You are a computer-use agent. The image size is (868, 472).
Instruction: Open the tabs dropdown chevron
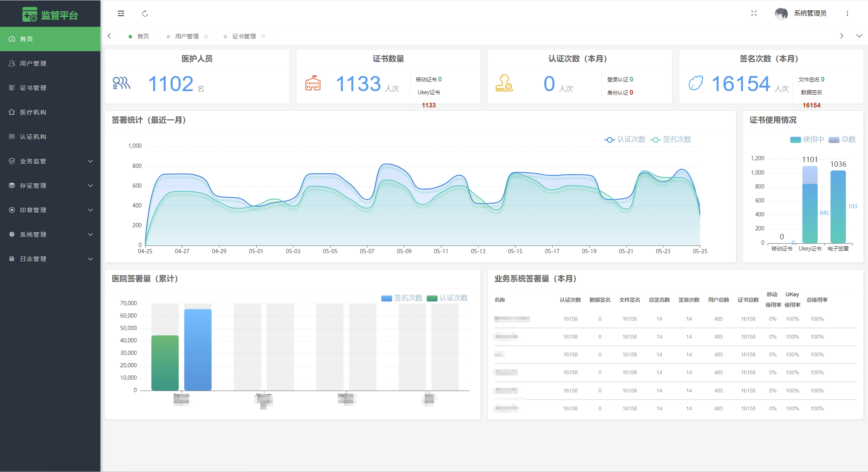[859, 36]
